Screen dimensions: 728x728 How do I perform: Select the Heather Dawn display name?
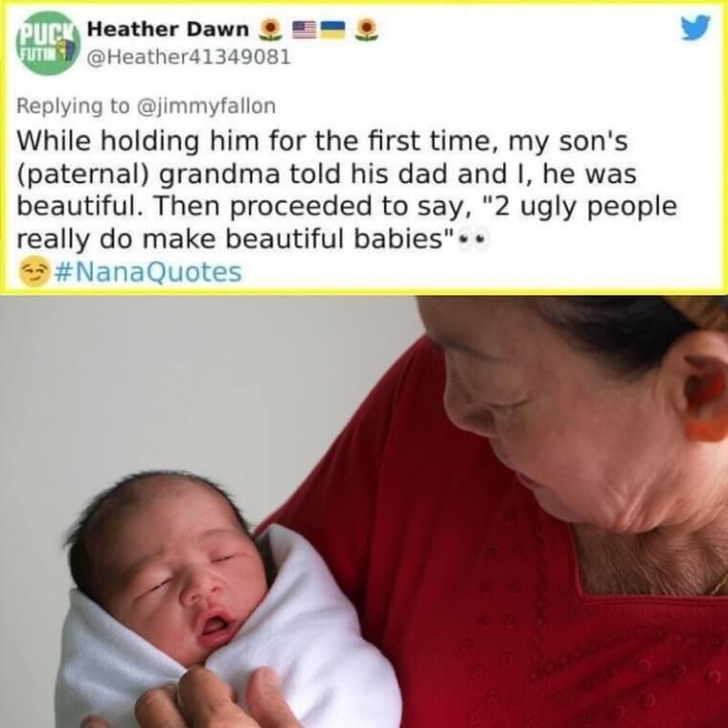tap(168, 30)
